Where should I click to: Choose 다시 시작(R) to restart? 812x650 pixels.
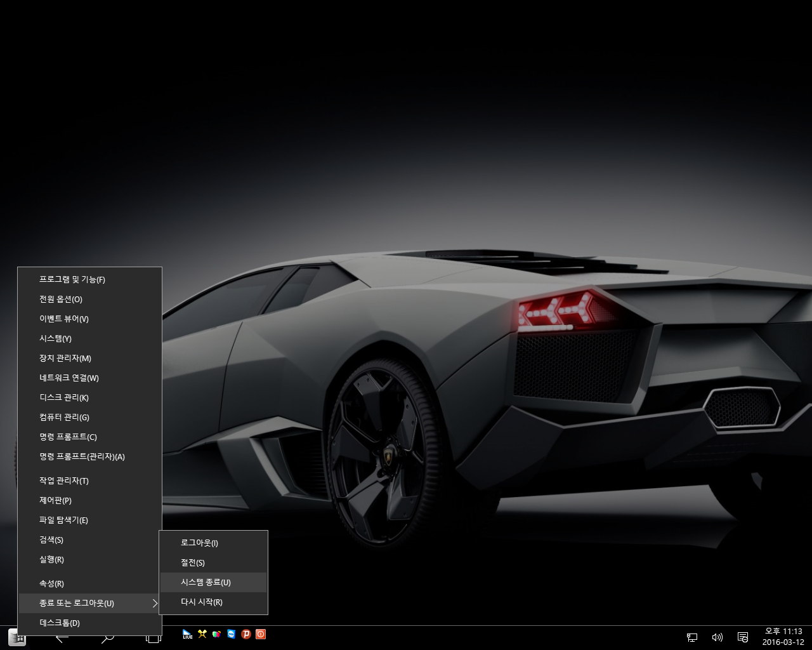click(x=213, y=602)
